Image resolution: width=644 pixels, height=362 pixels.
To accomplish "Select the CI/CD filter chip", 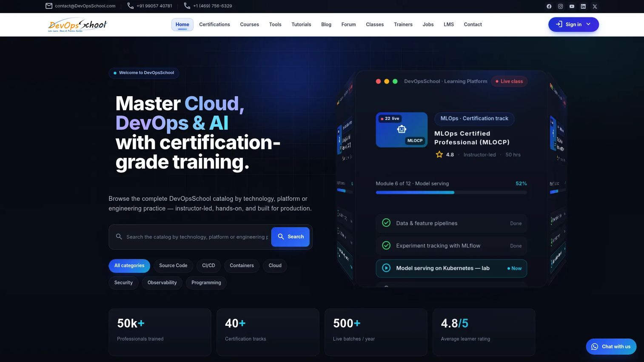I will tap(208, 265).
